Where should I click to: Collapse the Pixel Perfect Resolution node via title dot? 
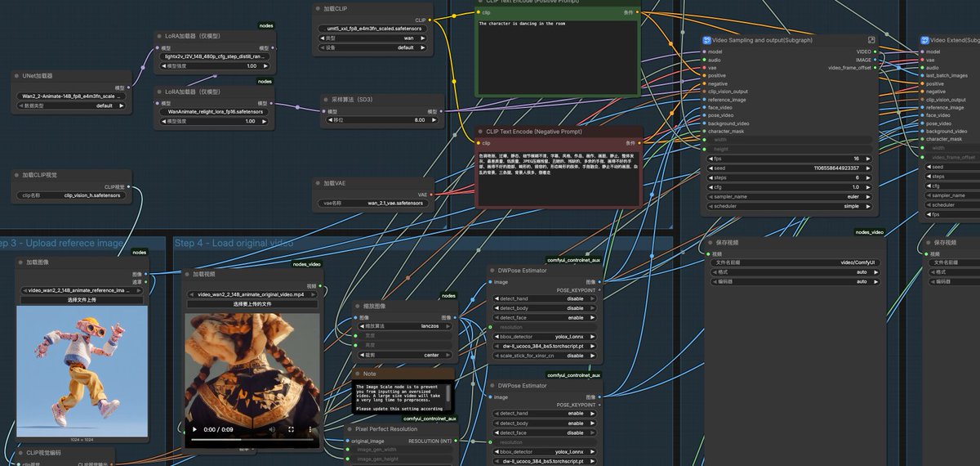point(349,428)
